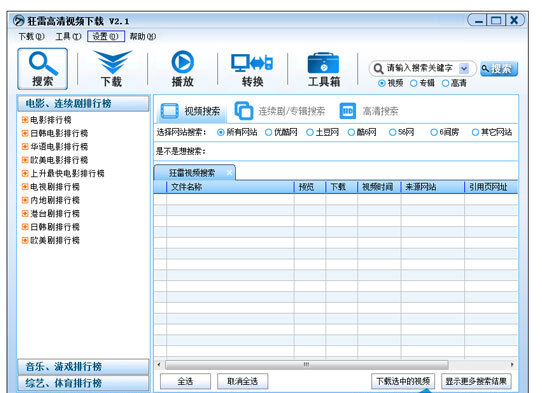Select the 高清 radio under search box
Screen dimensions: 542x393
(445, 83)
